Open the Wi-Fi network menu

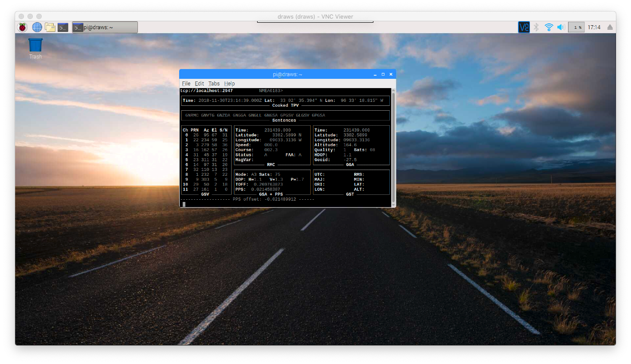pyautogui.click(x=549, y=27)
